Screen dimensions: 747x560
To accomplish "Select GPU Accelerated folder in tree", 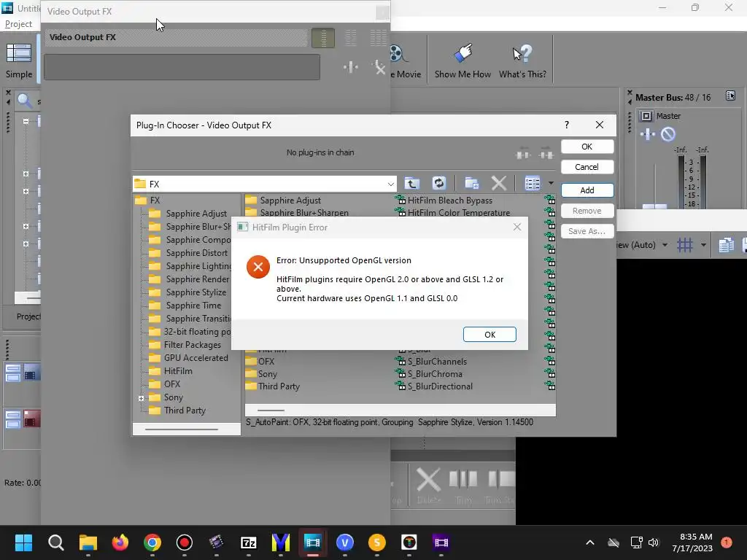I will click(196, 357).
